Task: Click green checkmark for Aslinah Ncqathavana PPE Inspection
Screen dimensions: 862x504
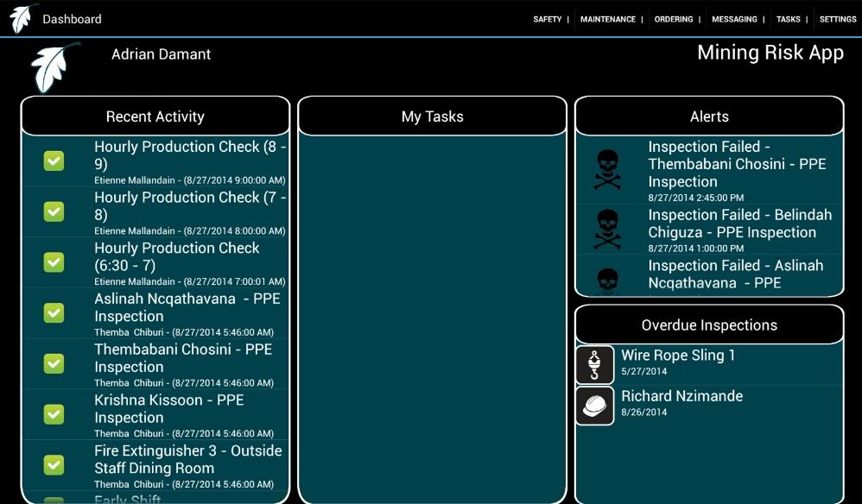Action: [54, 313]
